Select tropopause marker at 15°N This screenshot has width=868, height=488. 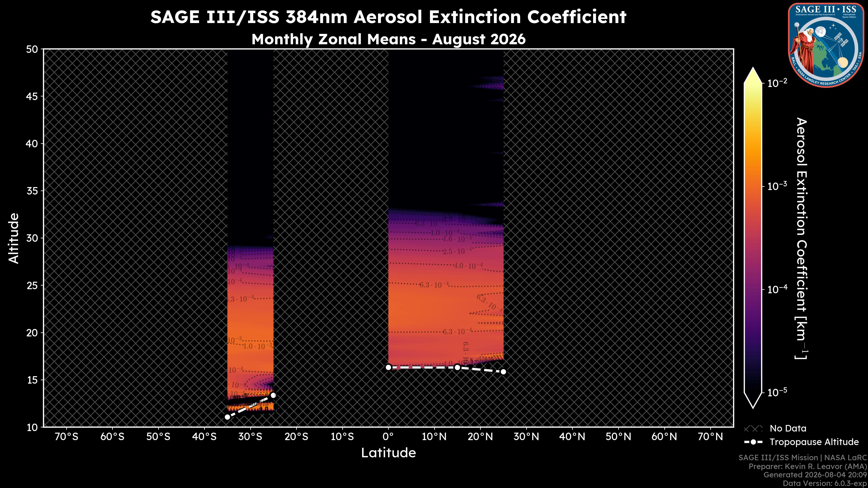click(x=457, y=367)
